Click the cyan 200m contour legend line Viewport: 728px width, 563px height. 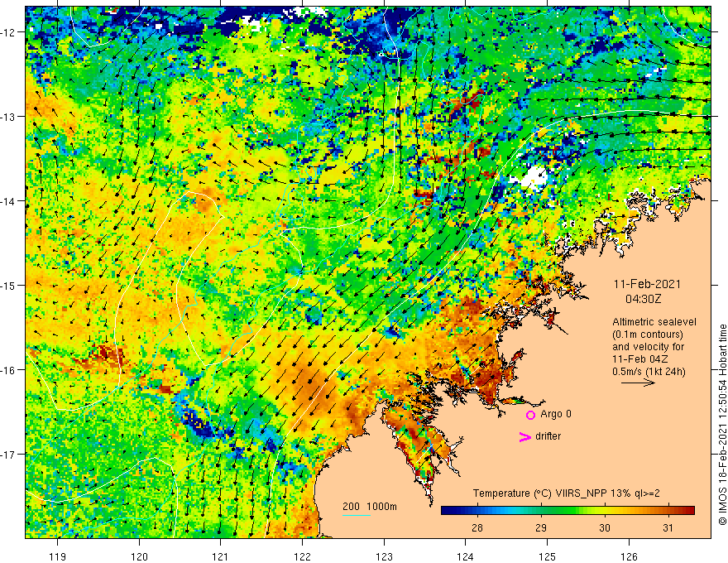pos(356,515)
